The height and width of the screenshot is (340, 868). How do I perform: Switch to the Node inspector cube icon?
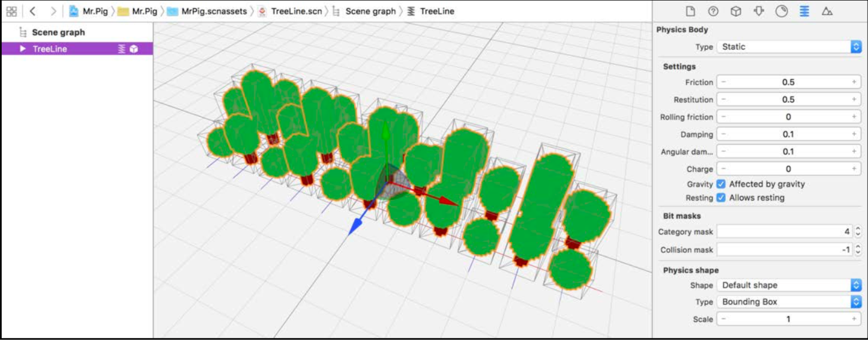point(736,11)
